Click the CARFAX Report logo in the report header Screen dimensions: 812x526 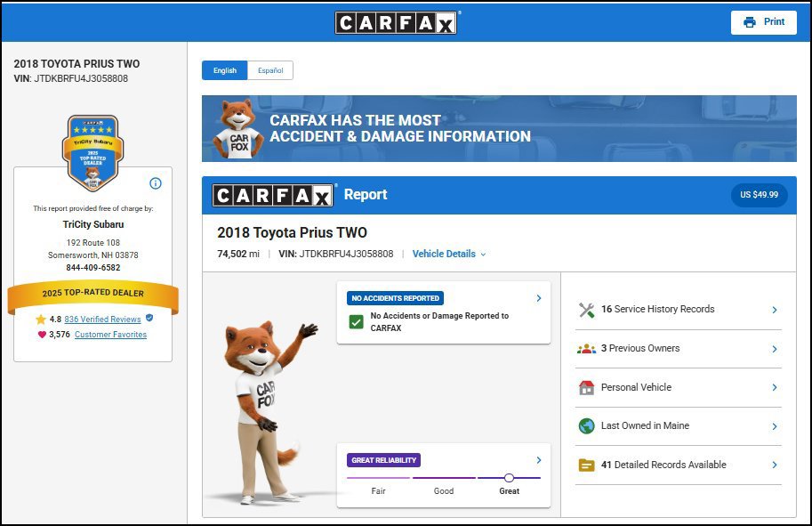click(x=273, y=195)
